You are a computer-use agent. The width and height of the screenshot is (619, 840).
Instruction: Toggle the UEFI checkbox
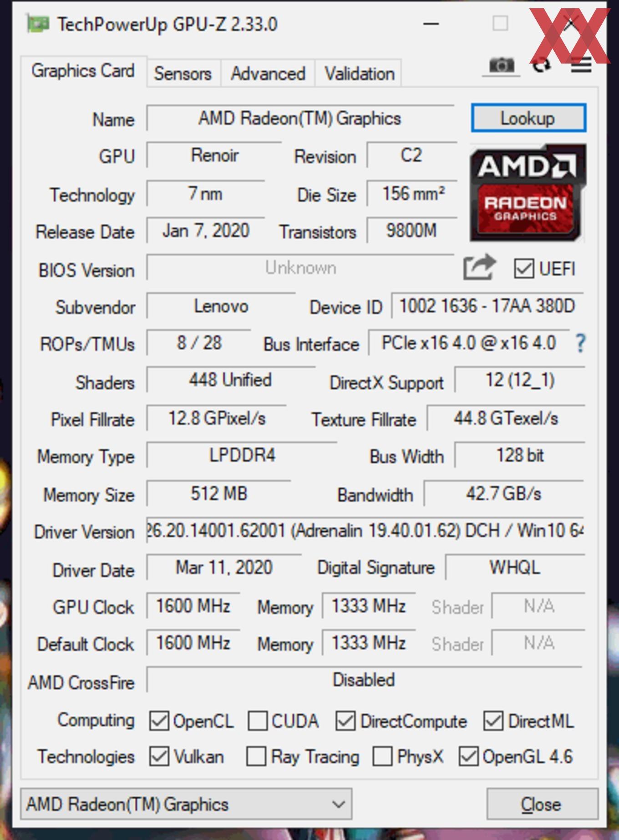coord(523,268)
